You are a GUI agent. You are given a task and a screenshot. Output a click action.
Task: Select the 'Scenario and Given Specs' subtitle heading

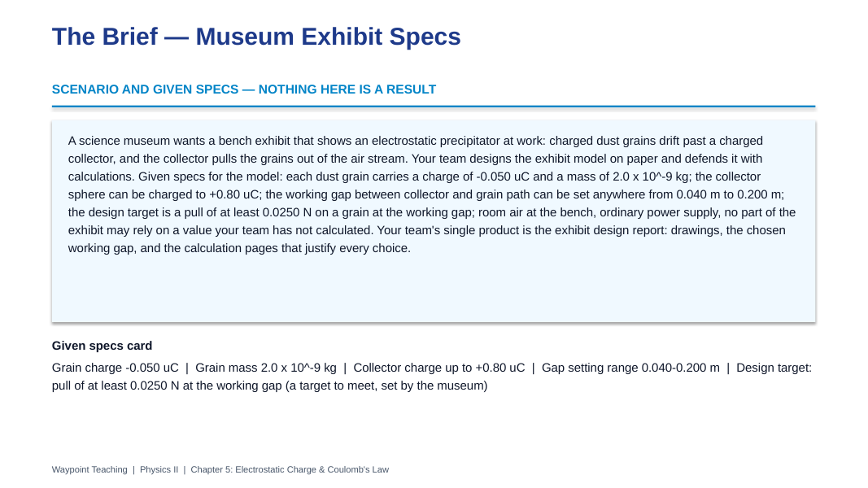tap(244, 89)
